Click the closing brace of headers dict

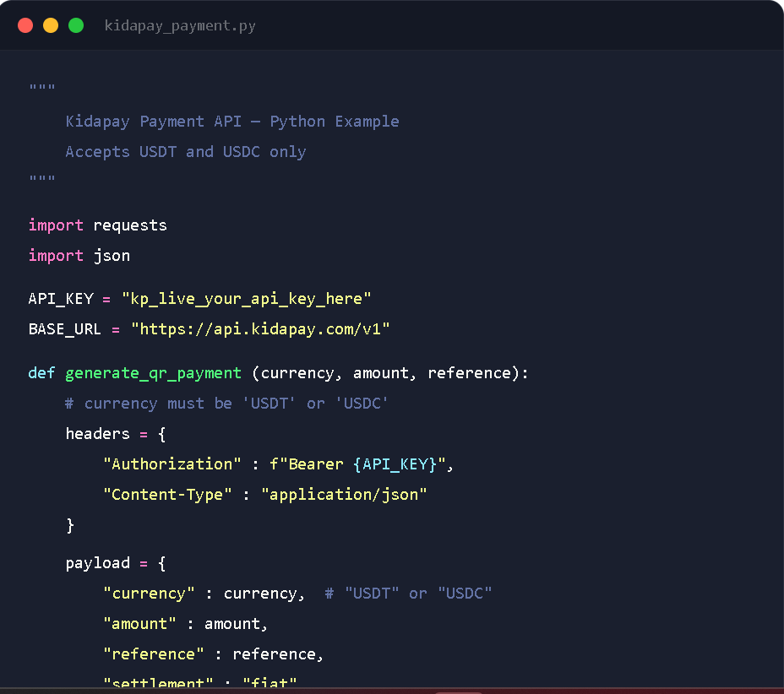click(70, 526)
